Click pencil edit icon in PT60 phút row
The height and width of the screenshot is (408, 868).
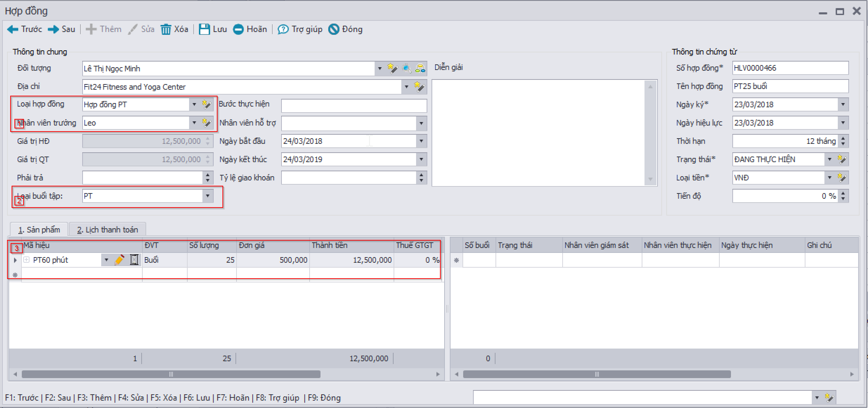coord(119,260)
